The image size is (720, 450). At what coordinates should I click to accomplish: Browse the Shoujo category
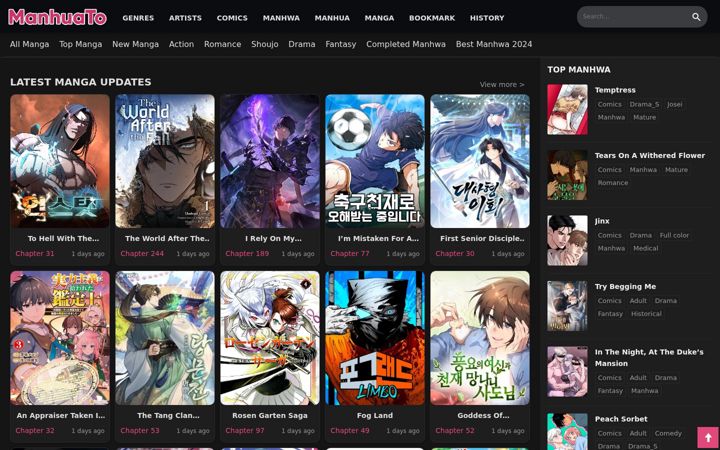point(264,44)
